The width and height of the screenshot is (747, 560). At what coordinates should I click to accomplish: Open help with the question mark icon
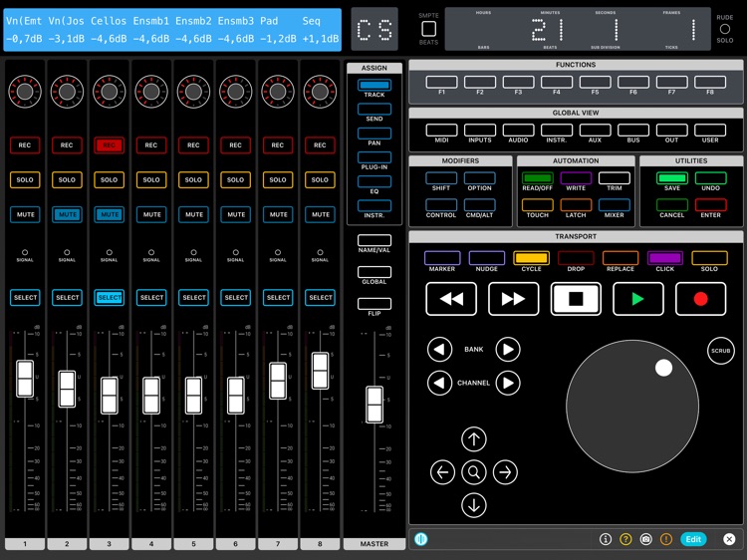click(625, 539)
